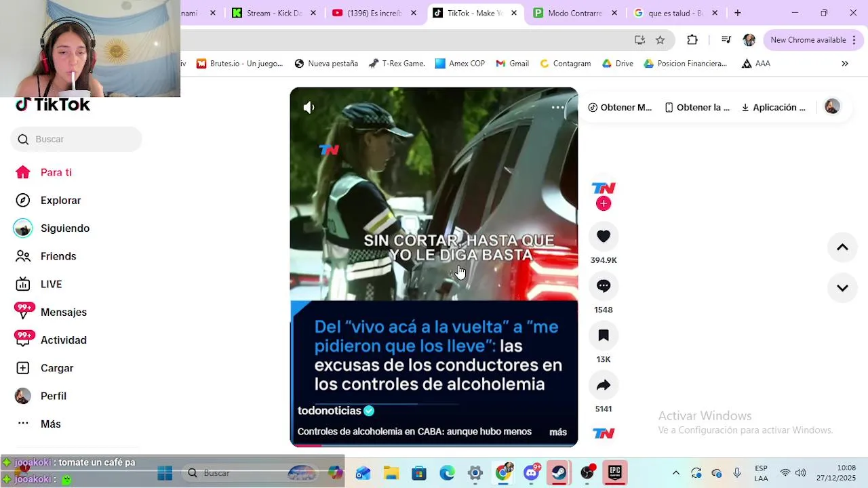This screenshot has height=488, width=868.
Task: Click the video progress bar
Action: pos(434,445)
